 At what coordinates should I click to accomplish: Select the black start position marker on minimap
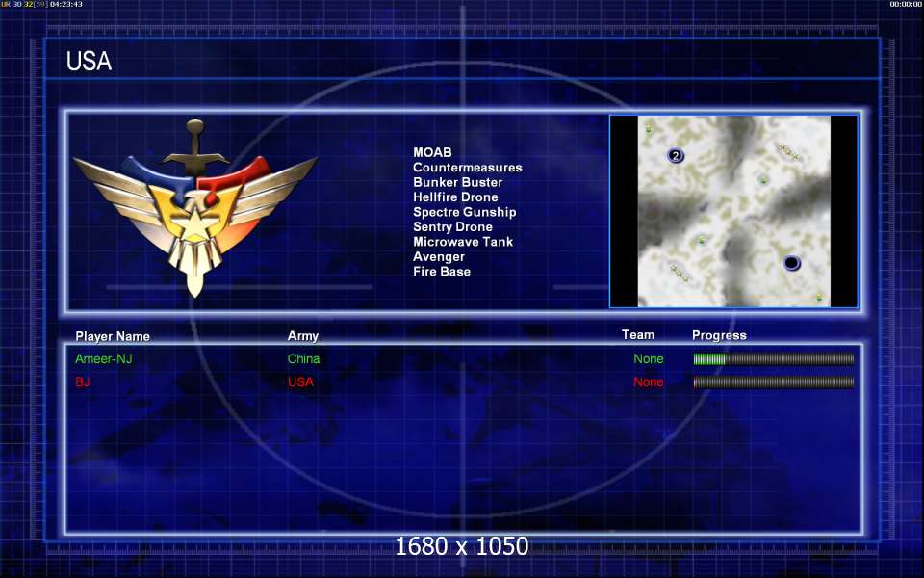(x=791, y=262)
